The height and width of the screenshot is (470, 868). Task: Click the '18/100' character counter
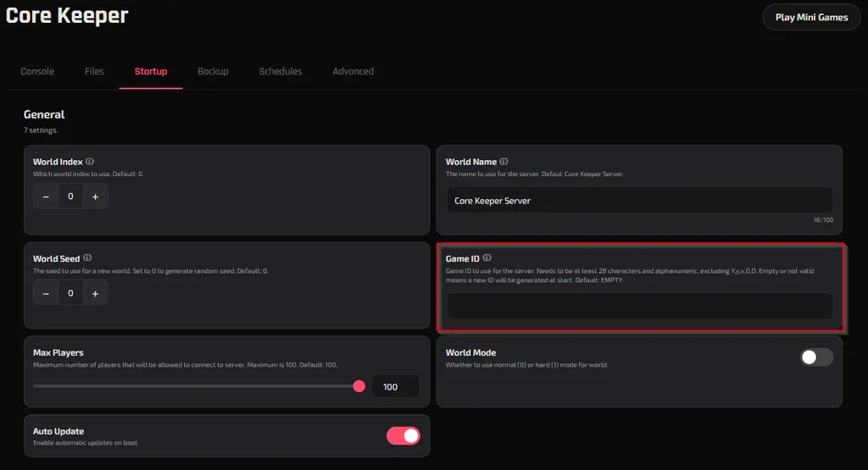point(823,220)
